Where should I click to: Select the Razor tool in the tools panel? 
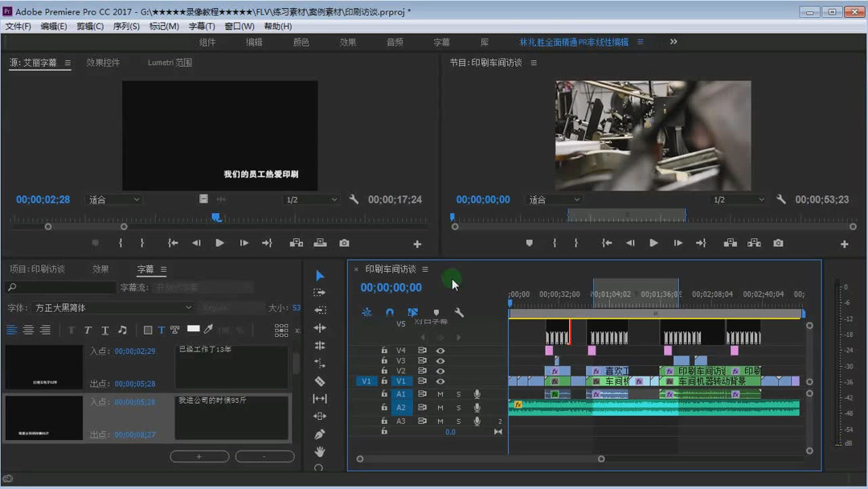320,381
